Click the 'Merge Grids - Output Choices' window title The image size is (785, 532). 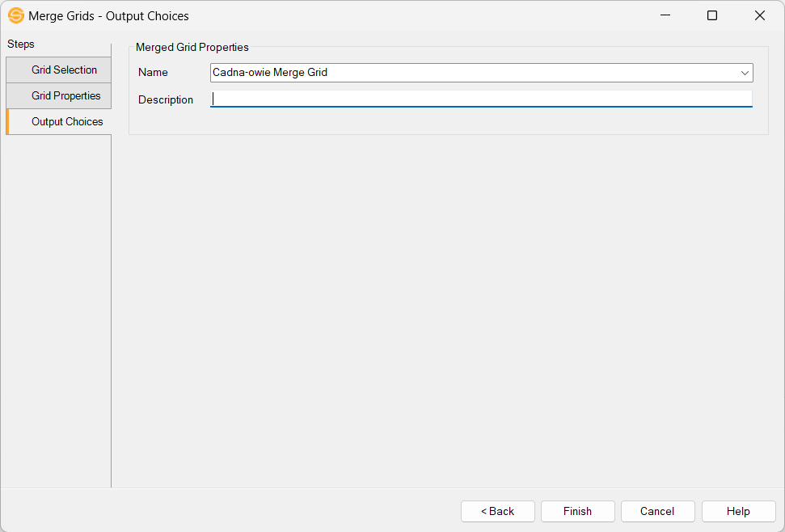click(x=108, y=15)
